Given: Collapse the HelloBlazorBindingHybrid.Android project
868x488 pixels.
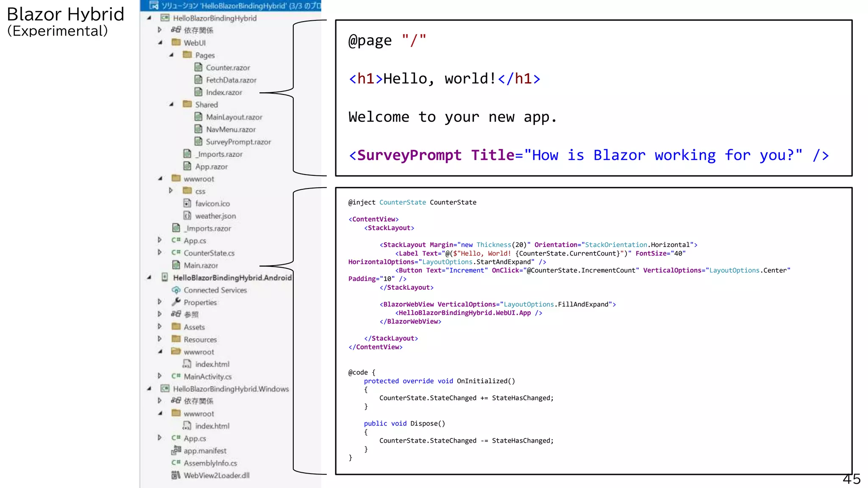Looking at the screenshot, I should pos(149,277).
